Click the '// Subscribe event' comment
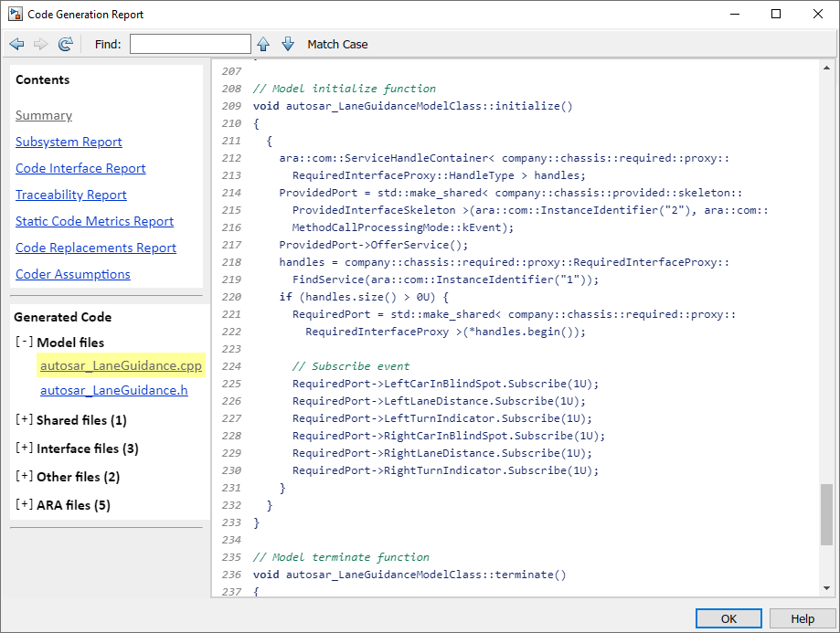The width and height of the screenshot is (840, 633). coord(351,366)
